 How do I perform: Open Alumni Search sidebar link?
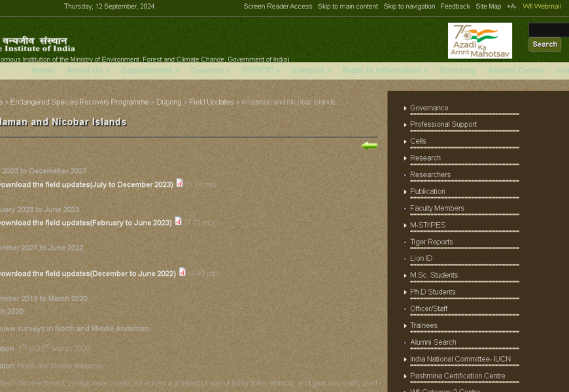433,342
